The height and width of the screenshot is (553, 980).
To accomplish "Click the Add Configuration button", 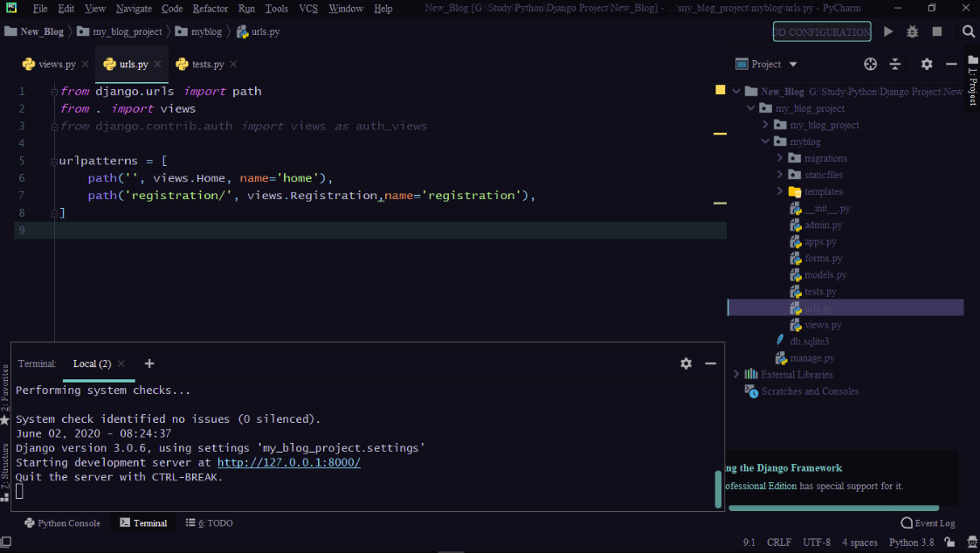I will click(822, 31).
